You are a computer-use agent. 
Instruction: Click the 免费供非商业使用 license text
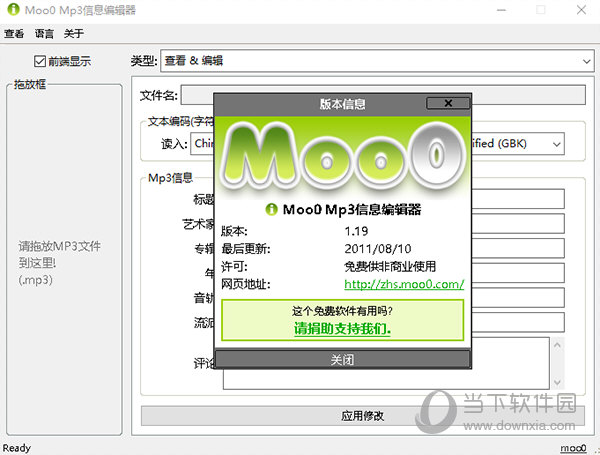(x=390, y=266)
